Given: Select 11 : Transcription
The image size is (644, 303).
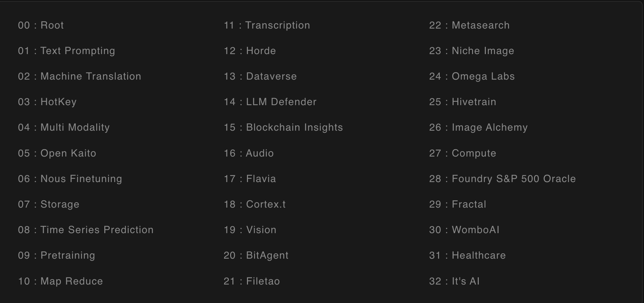Looking at the screenshot, I should [267, 25].
